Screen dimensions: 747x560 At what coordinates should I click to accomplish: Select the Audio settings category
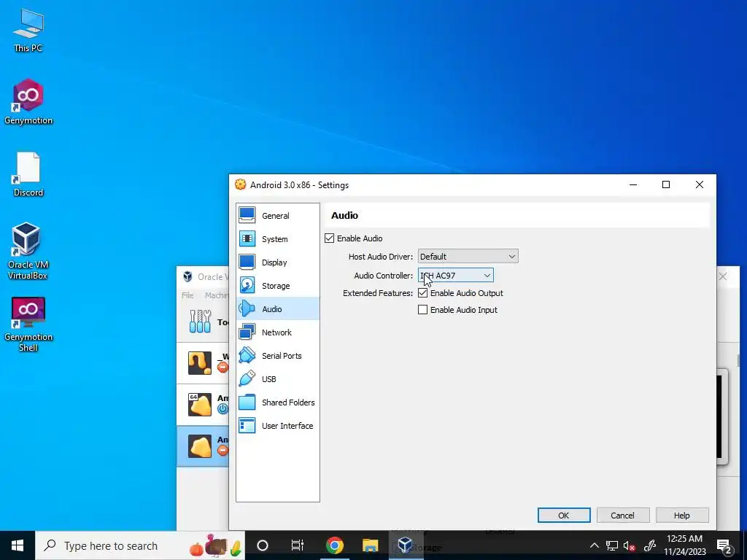[x=277, y=309]
